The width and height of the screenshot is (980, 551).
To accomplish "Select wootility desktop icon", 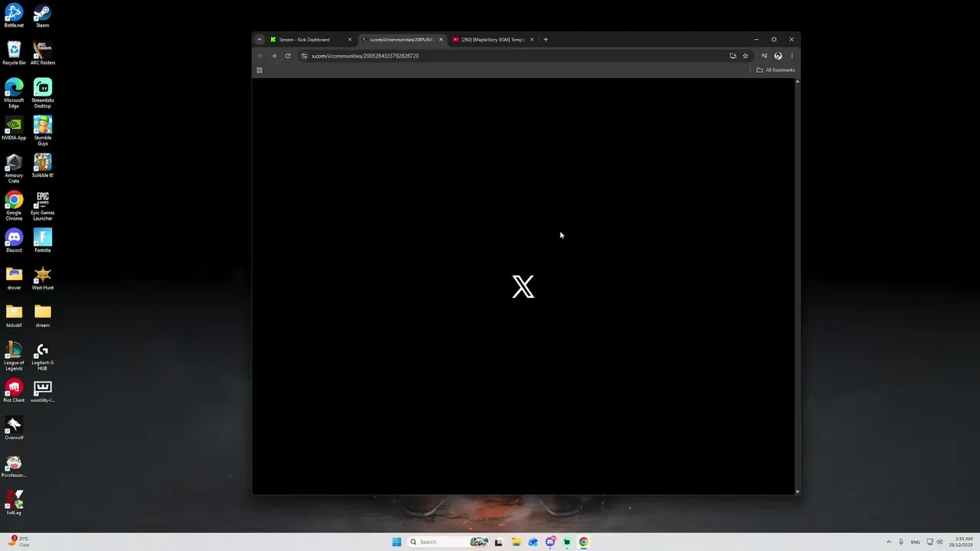I will (43, 391).
